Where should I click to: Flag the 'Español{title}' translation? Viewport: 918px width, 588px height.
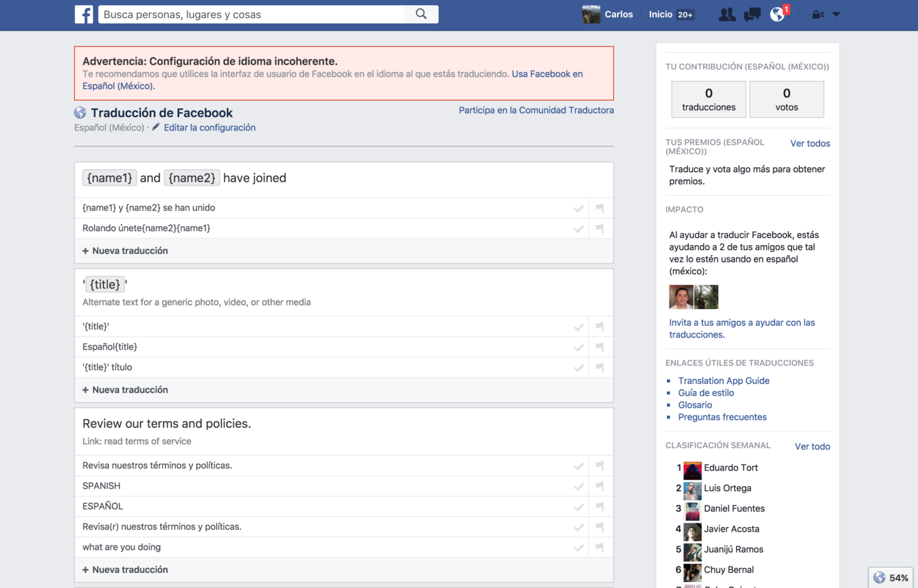(x=600, y=347)
